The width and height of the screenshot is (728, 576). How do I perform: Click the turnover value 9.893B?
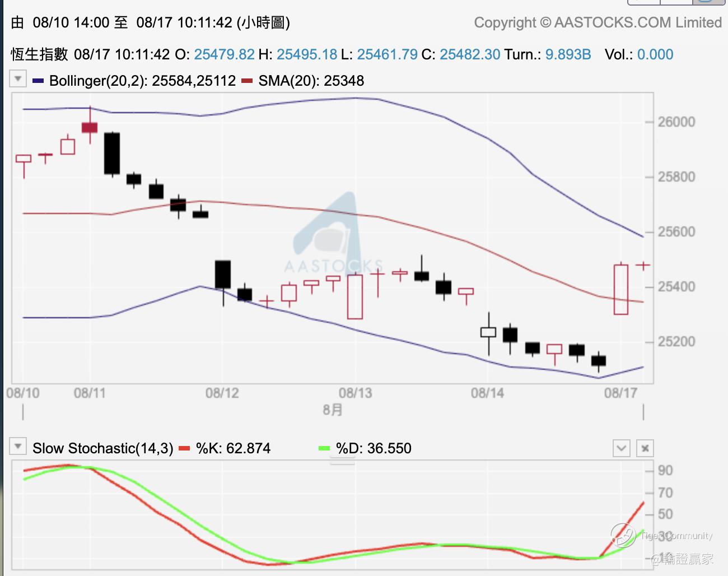click(568, 54)
